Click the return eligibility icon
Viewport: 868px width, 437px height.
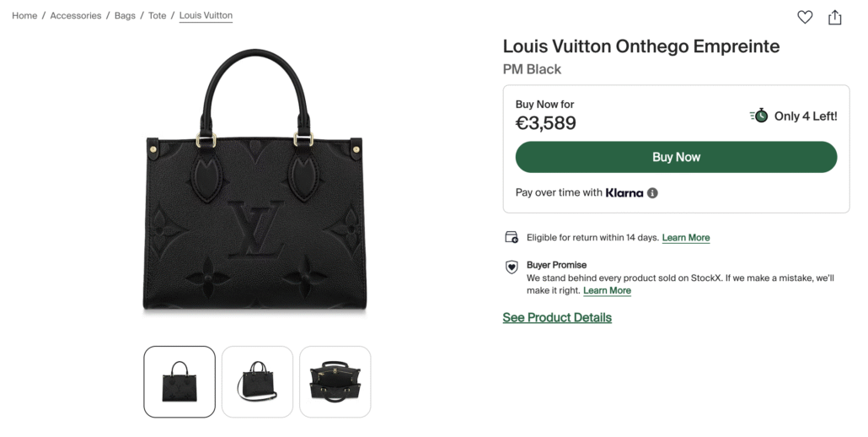click(511, 237)
